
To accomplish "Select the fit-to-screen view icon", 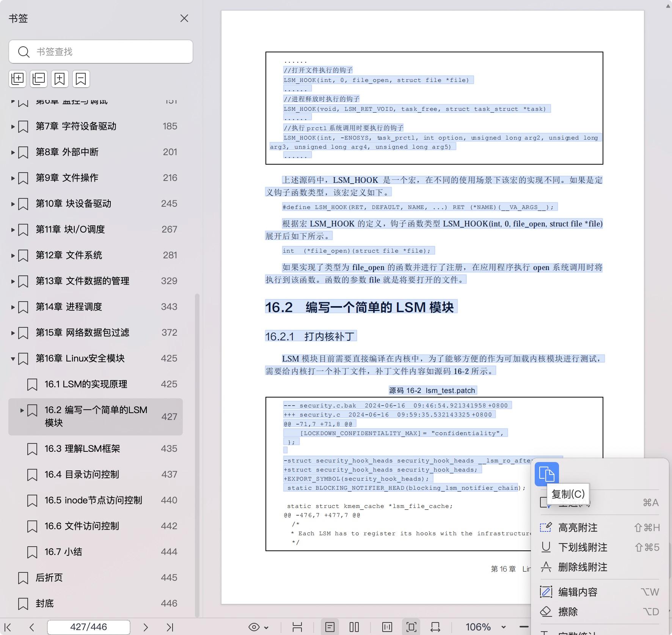I will [x=411, y=627].
